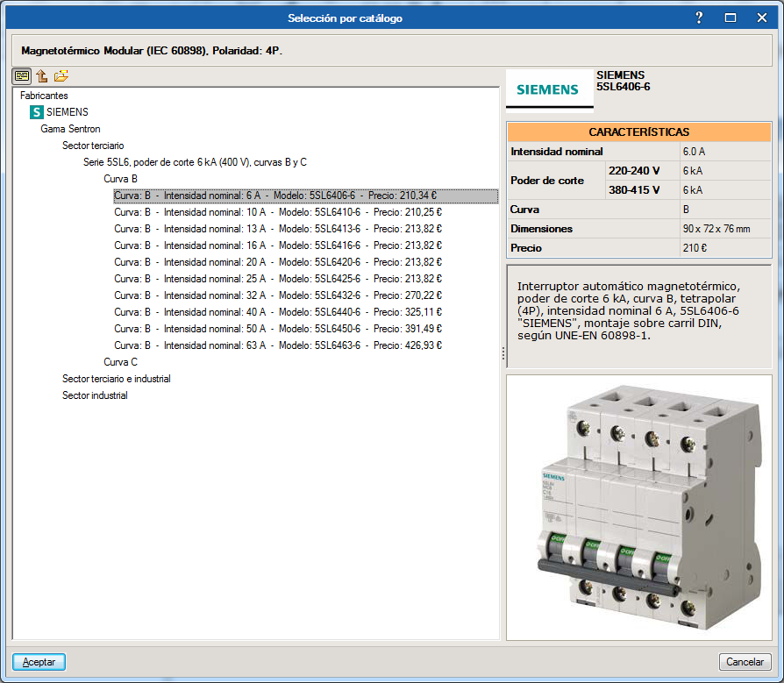The width and height of the screenshot is (784, 683).
Task: Select model 5SL6440-6 at 40 A row
Action: pos(278,312)
